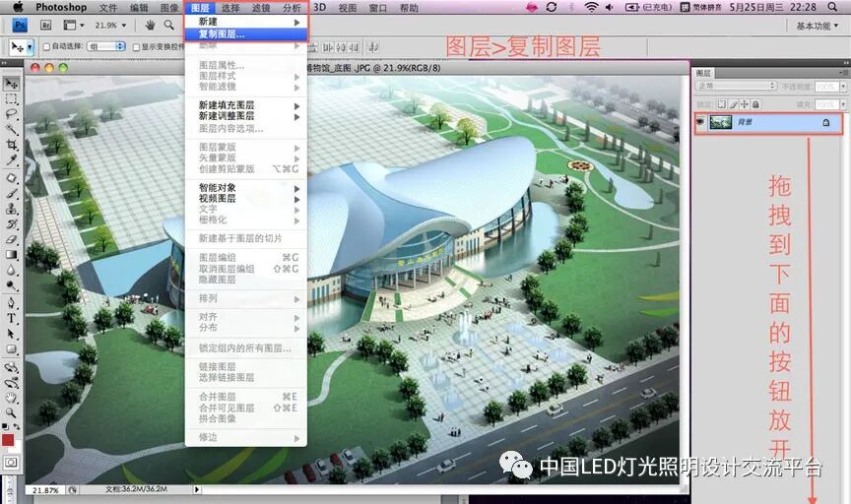Click the Ps logo in application bar
Screen dimensions: 851x504
(20, 25)
